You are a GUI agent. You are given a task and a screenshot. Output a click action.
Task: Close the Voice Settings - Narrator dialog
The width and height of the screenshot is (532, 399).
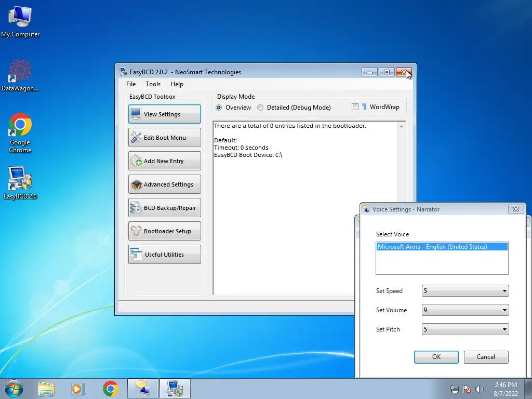tap(516, 209)
